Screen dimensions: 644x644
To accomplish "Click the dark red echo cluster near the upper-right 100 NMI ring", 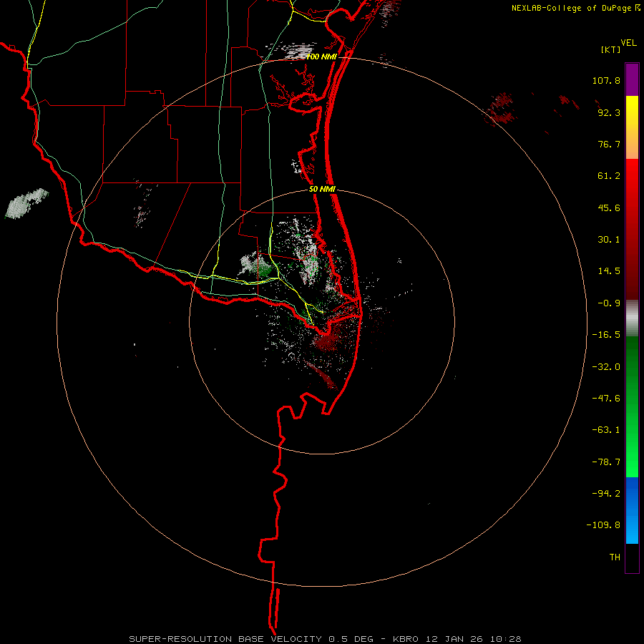I will click(x=500, y=108).
